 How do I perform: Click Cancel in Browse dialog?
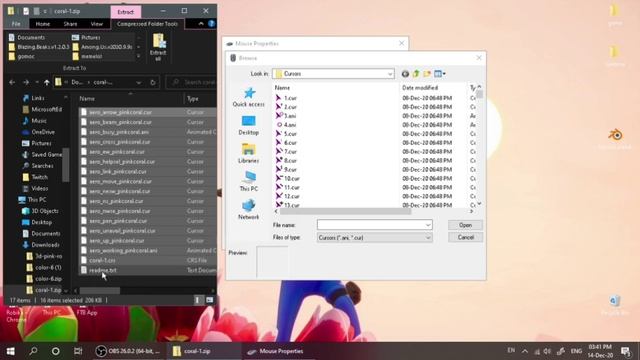pos(465,237)
